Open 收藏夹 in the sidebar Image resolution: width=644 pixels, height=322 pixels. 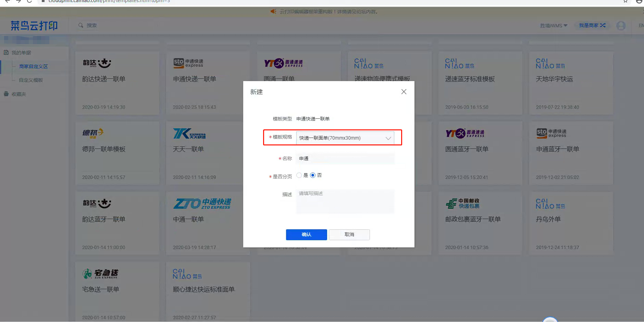pyautogui.click(x=19, y=94)
